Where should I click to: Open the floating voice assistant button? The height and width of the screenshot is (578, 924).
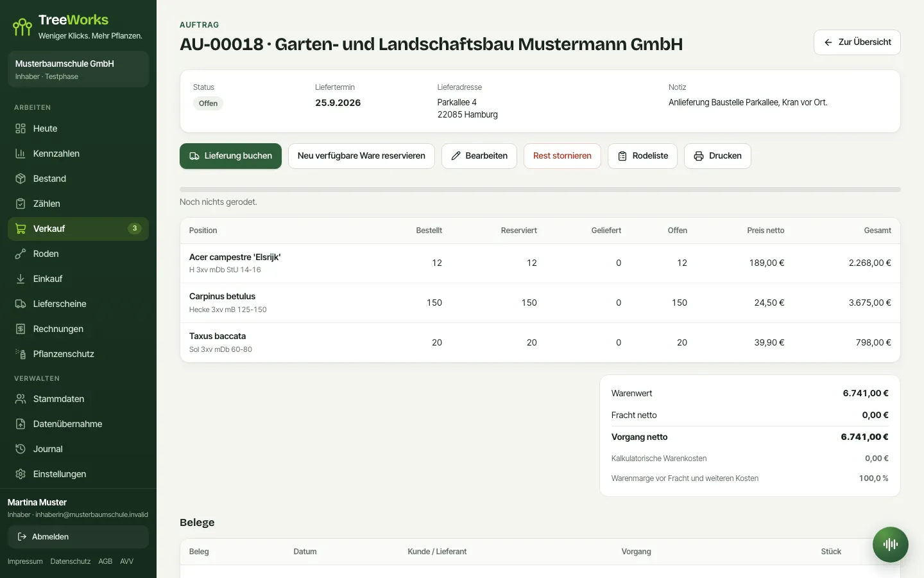(x=891, y=545)
